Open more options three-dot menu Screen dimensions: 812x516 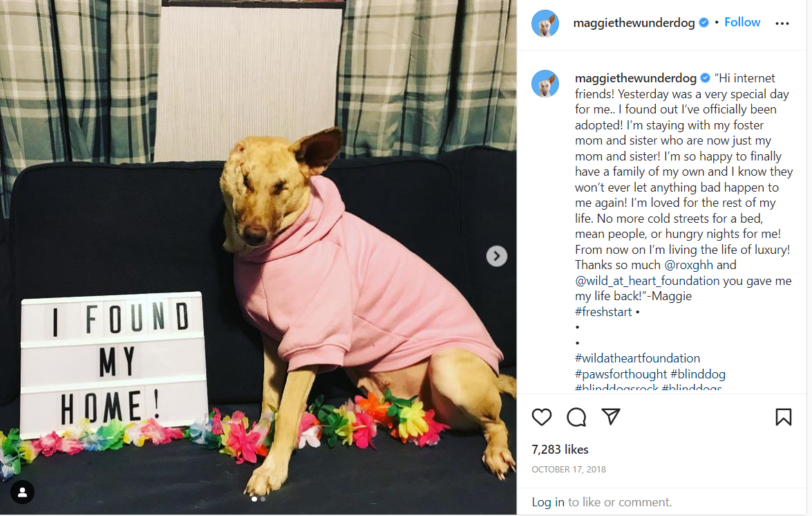[782, 24]
